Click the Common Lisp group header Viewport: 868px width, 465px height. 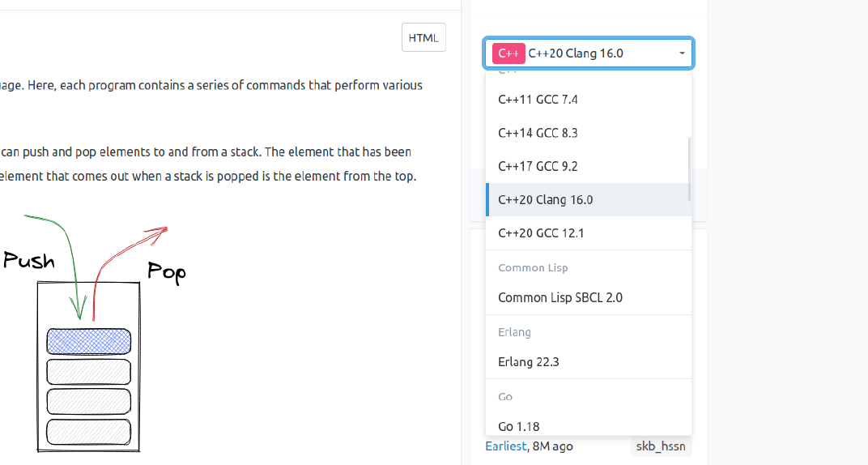[x=533, y=267]
